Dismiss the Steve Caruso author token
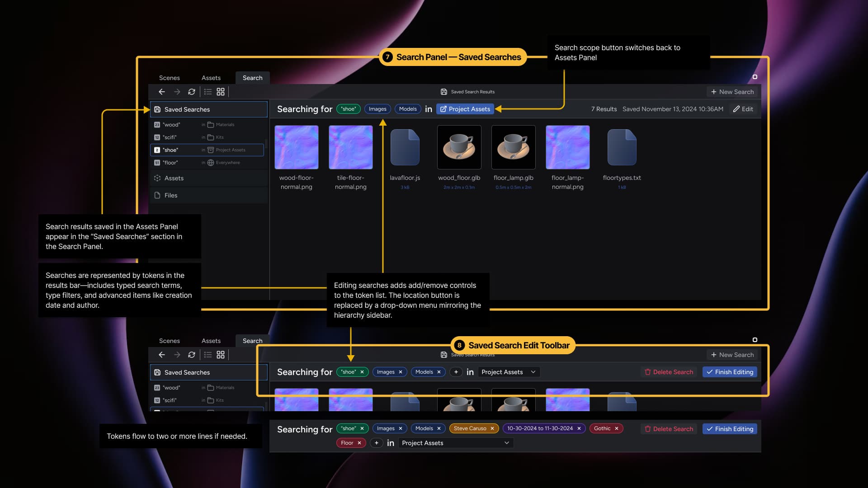The width and height of the screenshot is (868, 488). [492, 428]
